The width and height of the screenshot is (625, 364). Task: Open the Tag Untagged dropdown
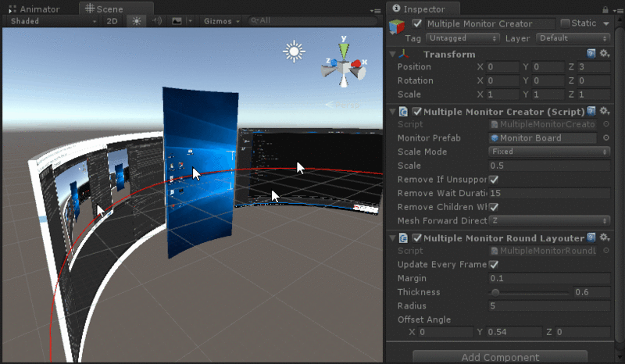point(462,38)
